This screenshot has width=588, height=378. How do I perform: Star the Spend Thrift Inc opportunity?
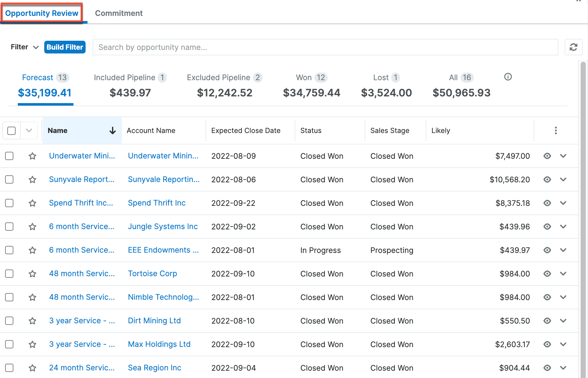click(x=32, y=203)
